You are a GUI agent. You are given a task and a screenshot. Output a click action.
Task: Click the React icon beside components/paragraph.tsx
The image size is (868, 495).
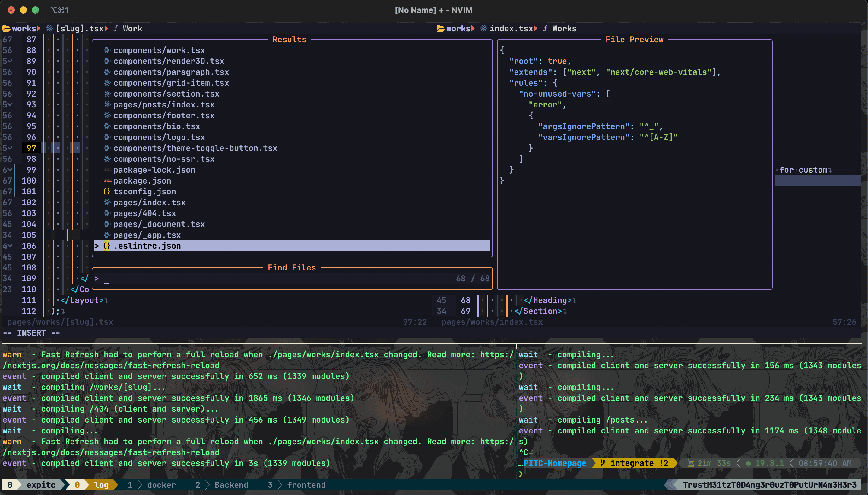pos(107,72)
